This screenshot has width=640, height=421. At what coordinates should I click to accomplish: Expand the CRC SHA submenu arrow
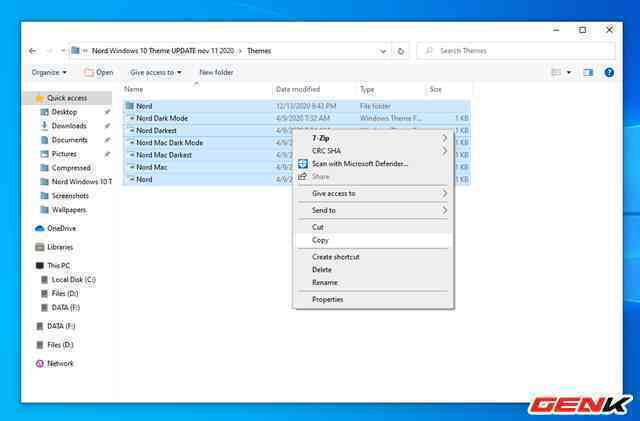[x=444, y=151]
